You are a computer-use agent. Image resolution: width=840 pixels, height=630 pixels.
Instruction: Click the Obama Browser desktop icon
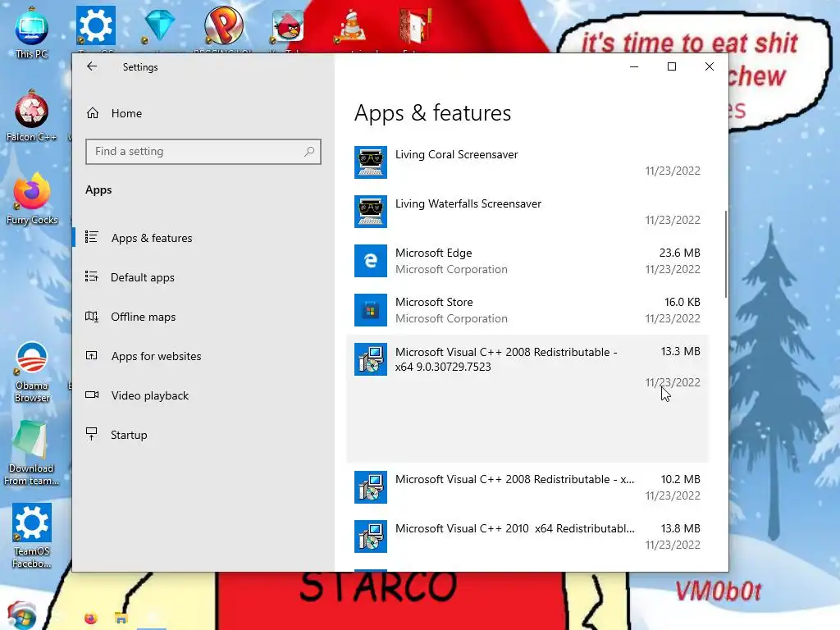pos(32,372)
